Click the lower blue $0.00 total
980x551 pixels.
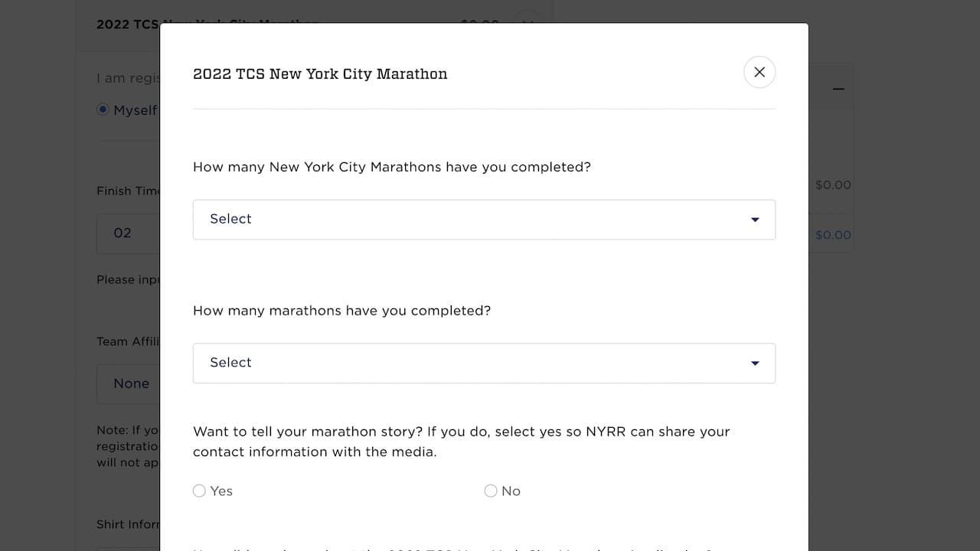833,235
